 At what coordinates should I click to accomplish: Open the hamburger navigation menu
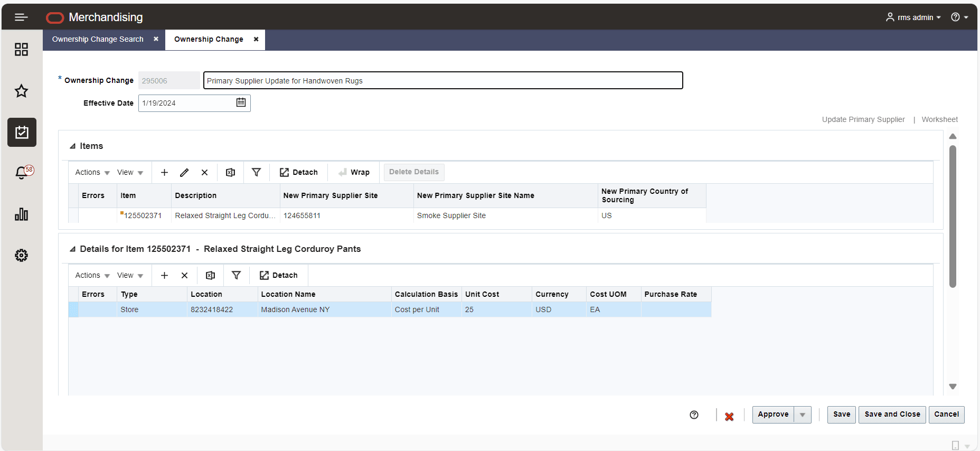(21, 17)
